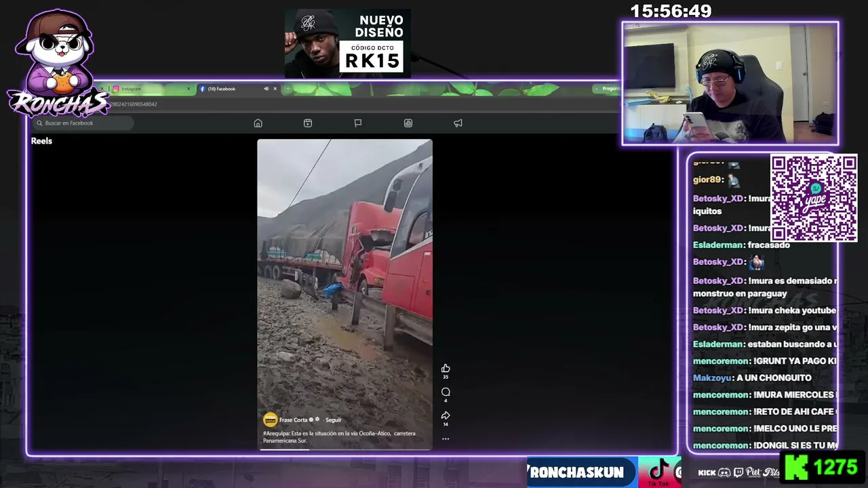
Task: Click mencoremon's '!MURA MIERCOLES' message
Action: [764, 394]
